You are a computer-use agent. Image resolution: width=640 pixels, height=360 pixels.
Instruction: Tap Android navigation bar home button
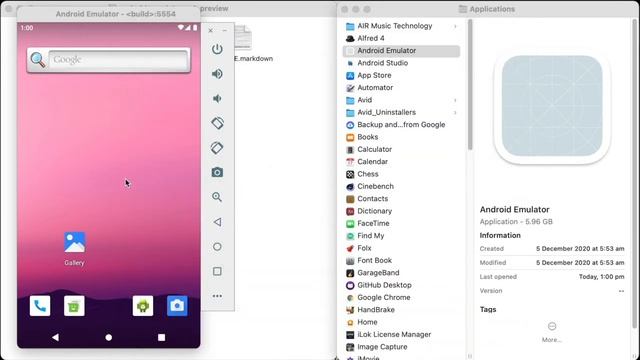(109, 337)
